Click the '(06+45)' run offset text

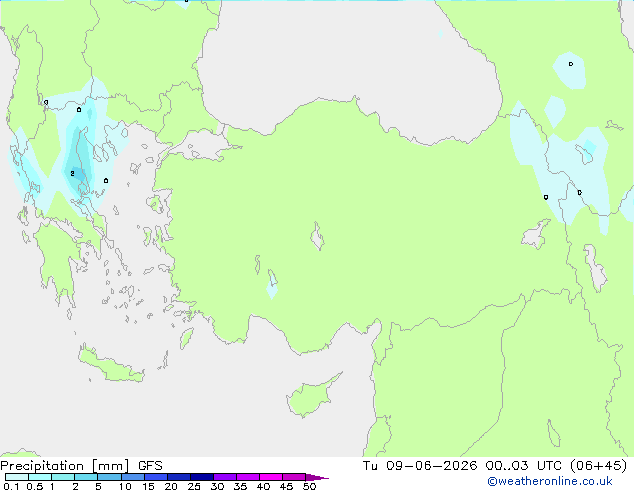(599, 466)
